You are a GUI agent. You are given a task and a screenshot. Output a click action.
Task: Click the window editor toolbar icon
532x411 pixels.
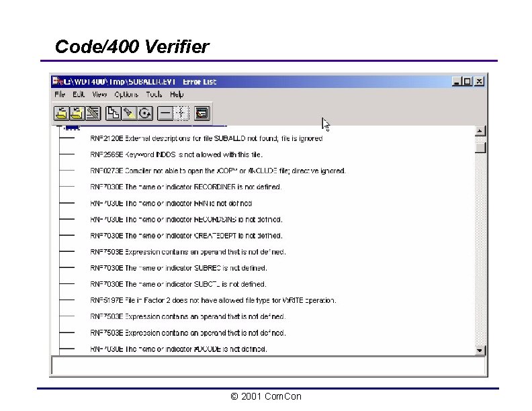202,113
